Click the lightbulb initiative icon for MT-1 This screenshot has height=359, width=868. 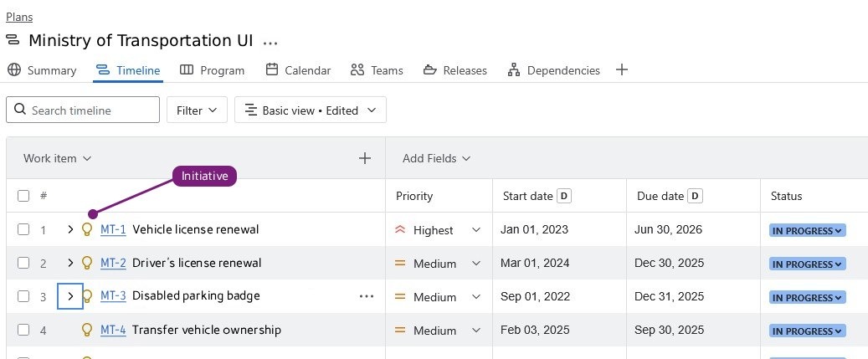click(x=86, y=229)
